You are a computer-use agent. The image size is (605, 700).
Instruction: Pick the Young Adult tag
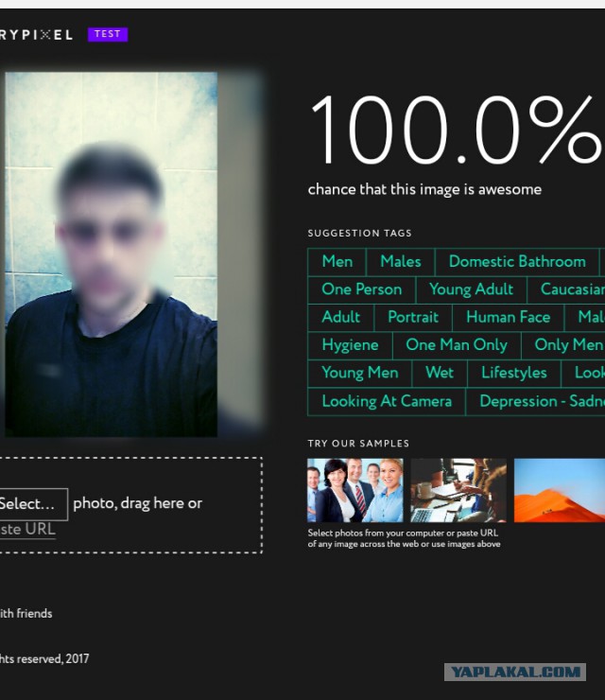[x=471, y=289]
